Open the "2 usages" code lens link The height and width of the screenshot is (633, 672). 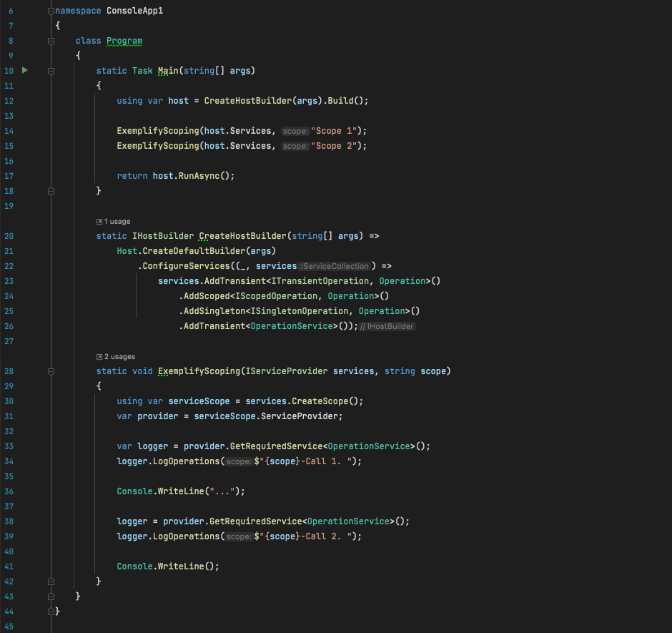(x=116, y=357)
